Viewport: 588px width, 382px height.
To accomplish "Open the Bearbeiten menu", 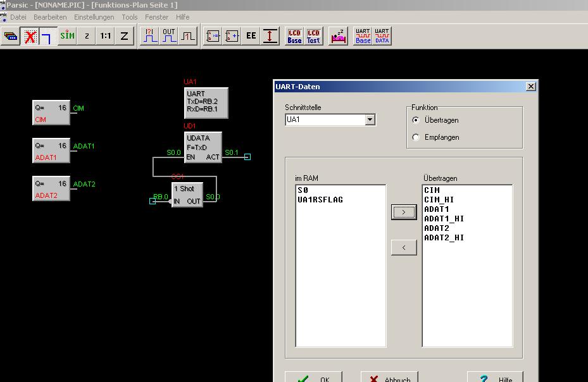I will 50,17.
